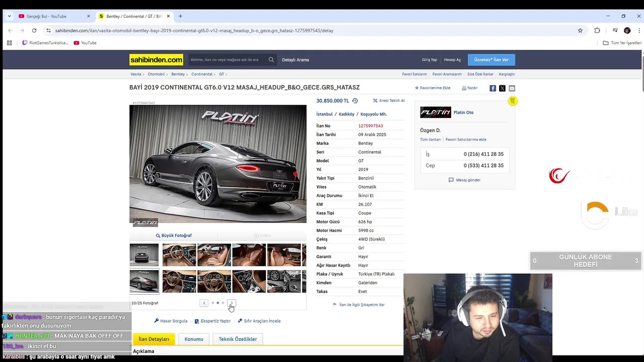Focus the site search input field
The width and height of the screenshot is (644, 362).
tap(228, 60)
